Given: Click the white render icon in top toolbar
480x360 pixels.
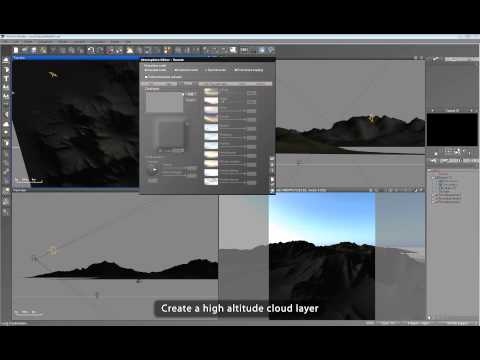Looking at the screenshot, I should (x=233, y=50).
